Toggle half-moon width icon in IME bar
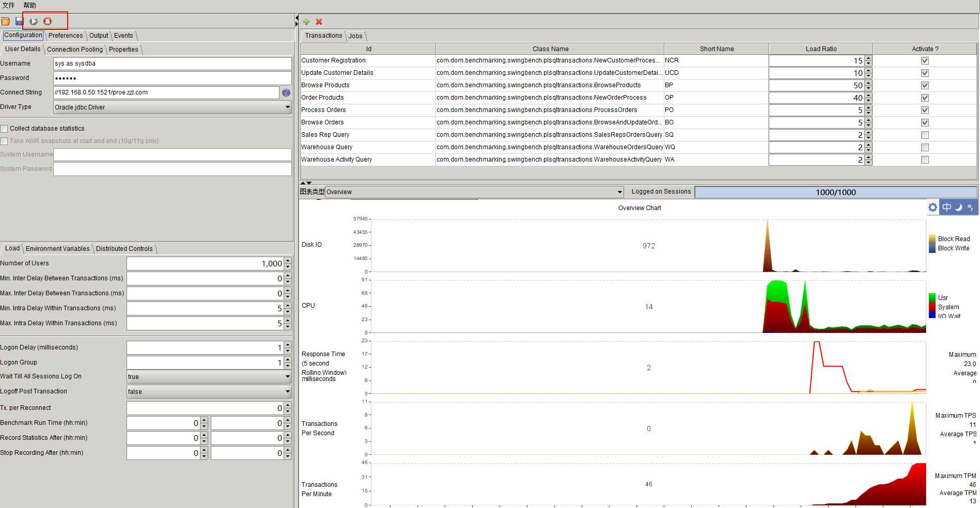The height and width of the screenshot is (508, 980). [x=959, y=207]
